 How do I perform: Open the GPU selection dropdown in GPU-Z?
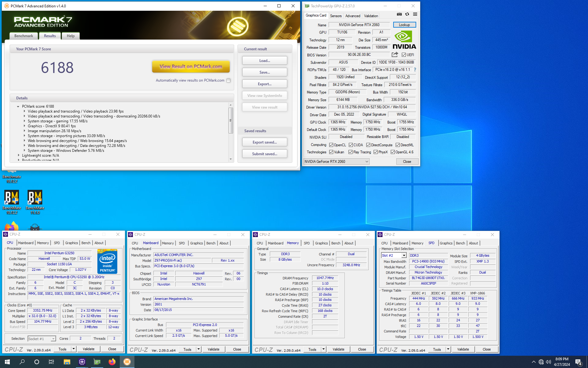pos(336,162)
